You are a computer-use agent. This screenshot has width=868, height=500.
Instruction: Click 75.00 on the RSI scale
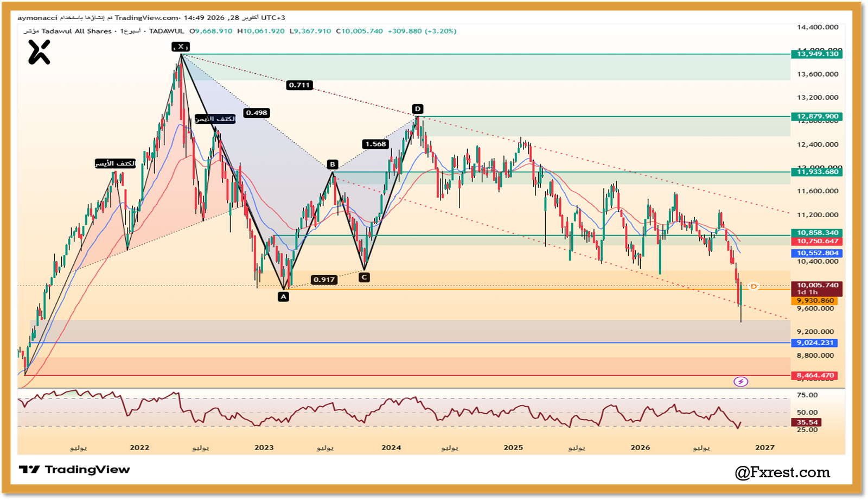(807, 395)
